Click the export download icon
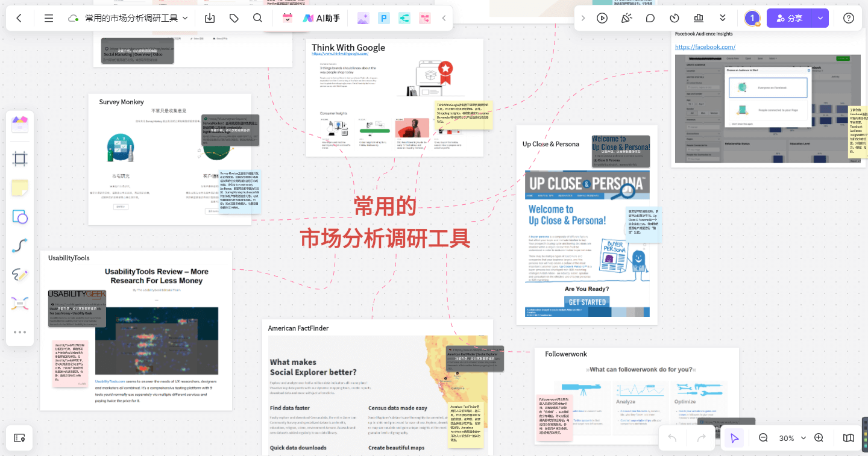The height and width of the screenshot is (456, 868). (210, 18)
